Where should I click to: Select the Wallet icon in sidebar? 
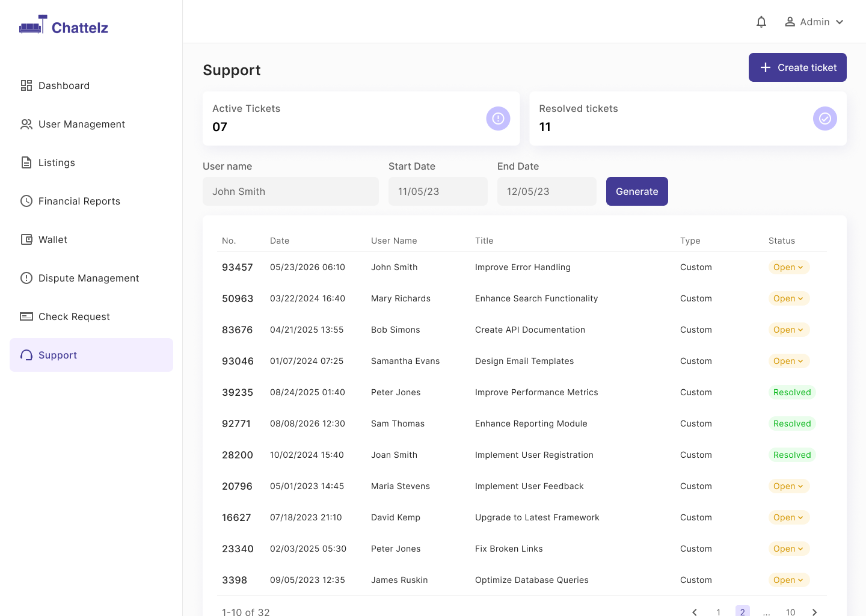[x=26, y=239]
